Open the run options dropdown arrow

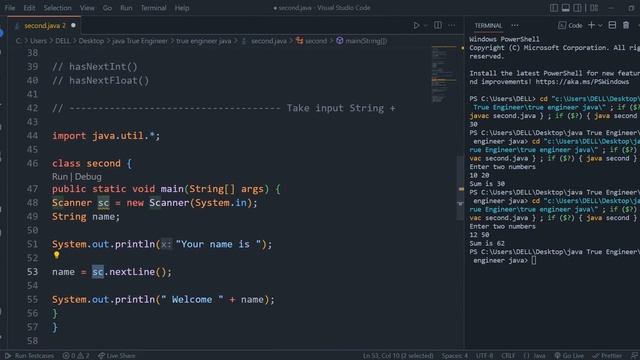[x=425, y=25]
